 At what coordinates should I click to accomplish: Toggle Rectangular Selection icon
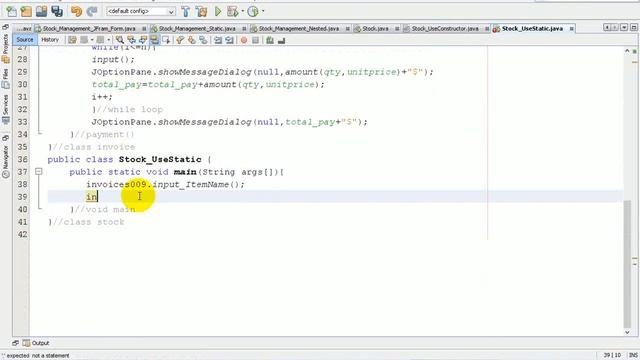(x=166, y=40)
